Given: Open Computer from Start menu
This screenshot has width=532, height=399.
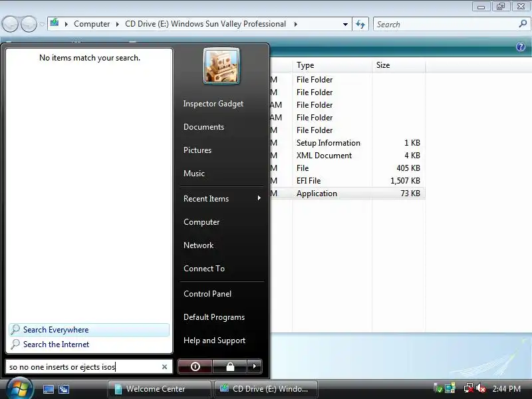Looking at the screenshot, I should [x=201, y=222].
